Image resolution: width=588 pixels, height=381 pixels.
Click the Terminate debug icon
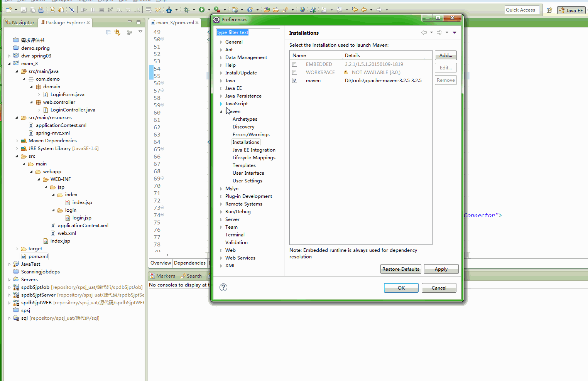pos(101,10)
